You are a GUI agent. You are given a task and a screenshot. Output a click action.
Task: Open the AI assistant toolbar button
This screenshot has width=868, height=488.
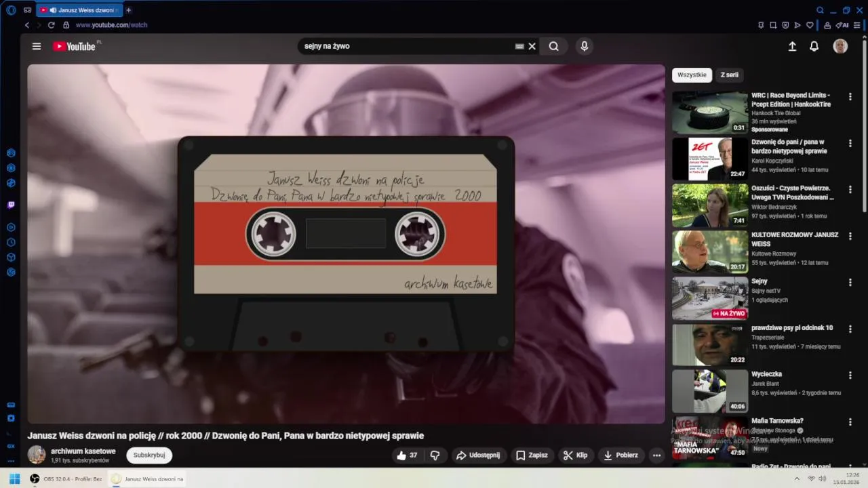pyautogui.click(x=842, y=25)
